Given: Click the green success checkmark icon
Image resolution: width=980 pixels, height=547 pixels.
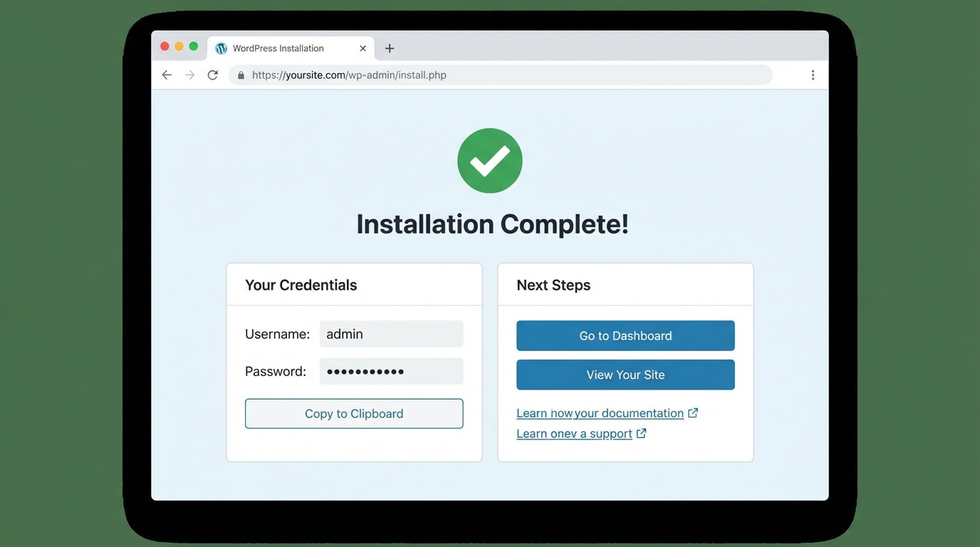Looking at the screenshot, I should [489, 160].
